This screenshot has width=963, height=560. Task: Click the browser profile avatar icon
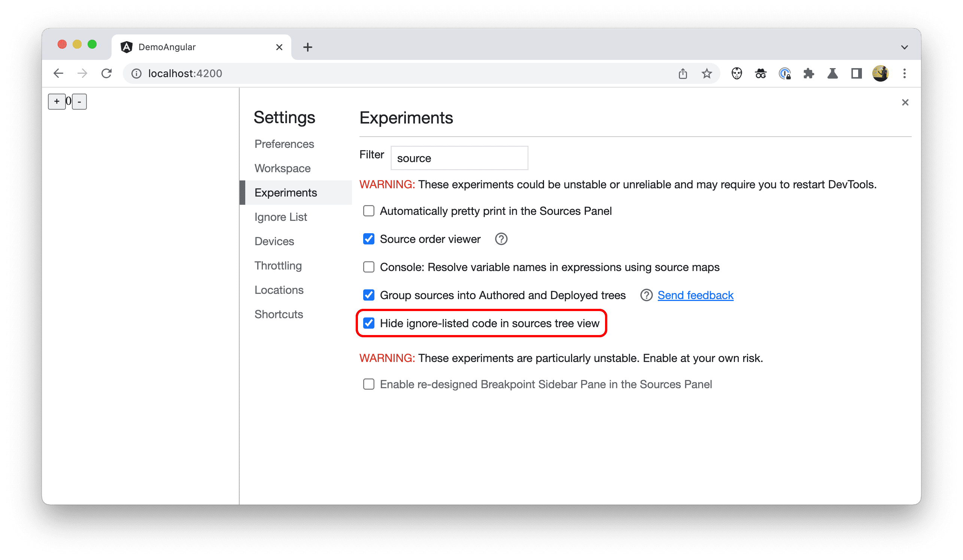pyautogui.click(x=880, y=73)
